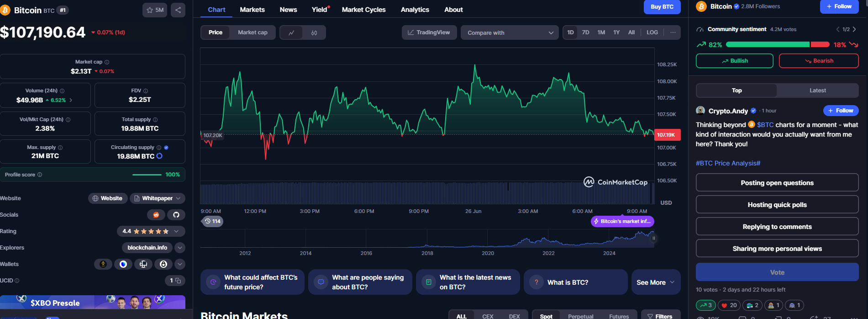Viewport: 868px width, 319px height.
Task: Select the line chart style
Action: (x=291, y=32)
